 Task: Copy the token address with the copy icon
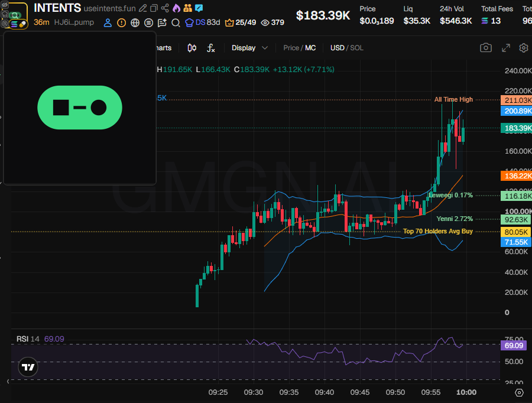pyautogui.click(x=154, y=8)
